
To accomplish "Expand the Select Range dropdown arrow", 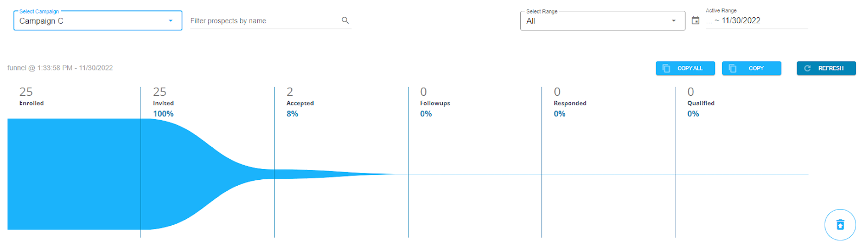I will (x=674, y=21).
